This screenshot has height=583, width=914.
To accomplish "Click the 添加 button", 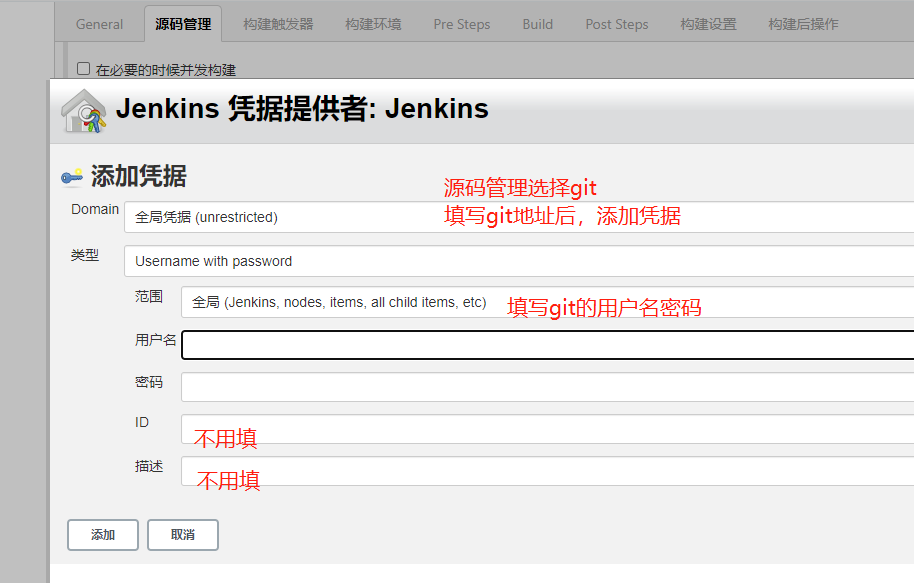I will tap(103, 535).
